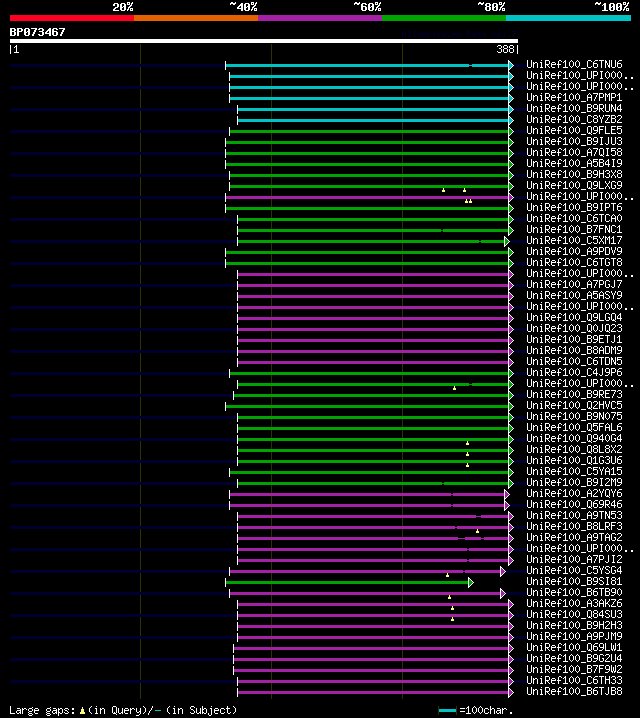Select the UniRef100_C6TCA0 label
The width and height of the screenshot is (640, 718).
[x=574, y=218]
